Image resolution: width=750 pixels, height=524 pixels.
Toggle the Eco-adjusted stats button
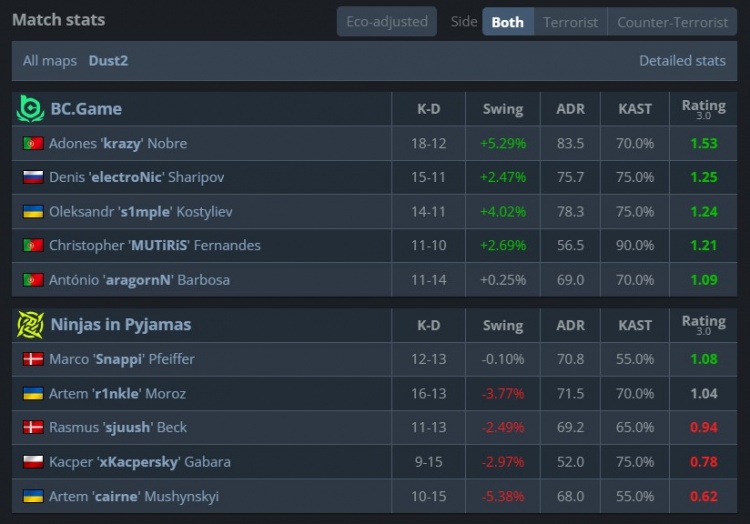386,21
